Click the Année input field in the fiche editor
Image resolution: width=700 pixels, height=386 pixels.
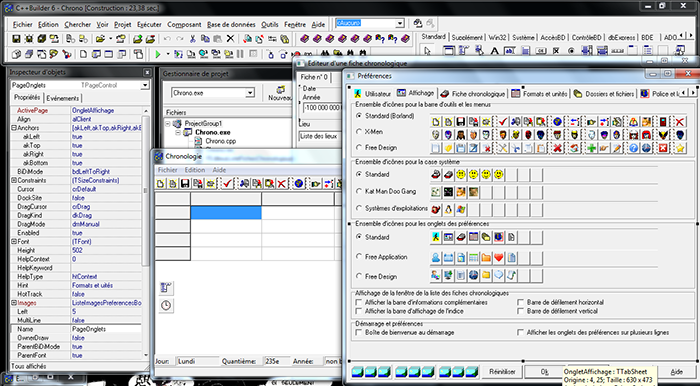click(322, 108)
